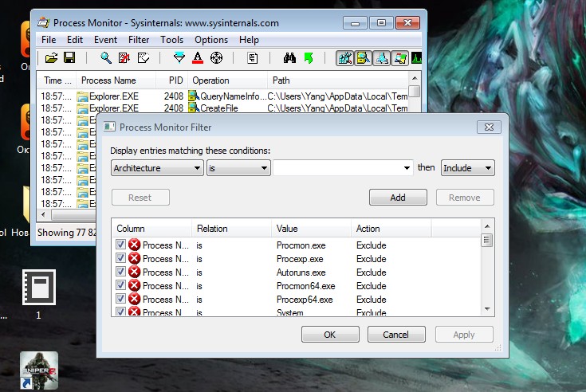Click the Value header in filter list
This screenshot has width=586, height=392.
(x=311, y=229)
